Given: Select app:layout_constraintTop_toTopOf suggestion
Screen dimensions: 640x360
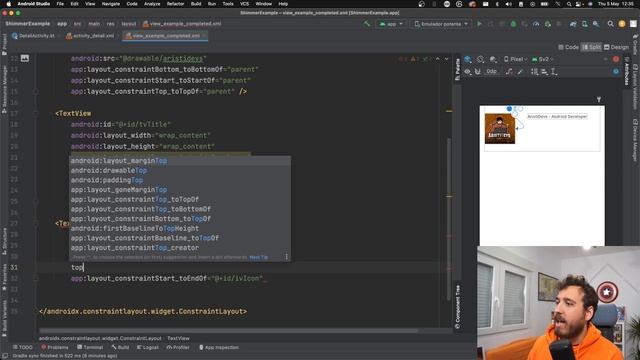Looking at the screenshot, I should [x=180, y=199].
